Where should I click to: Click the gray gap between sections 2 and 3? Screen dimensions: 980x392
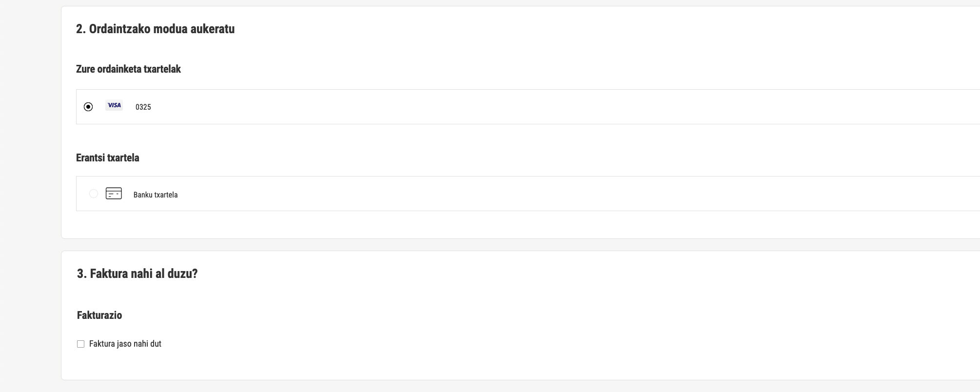click(488, 245)
